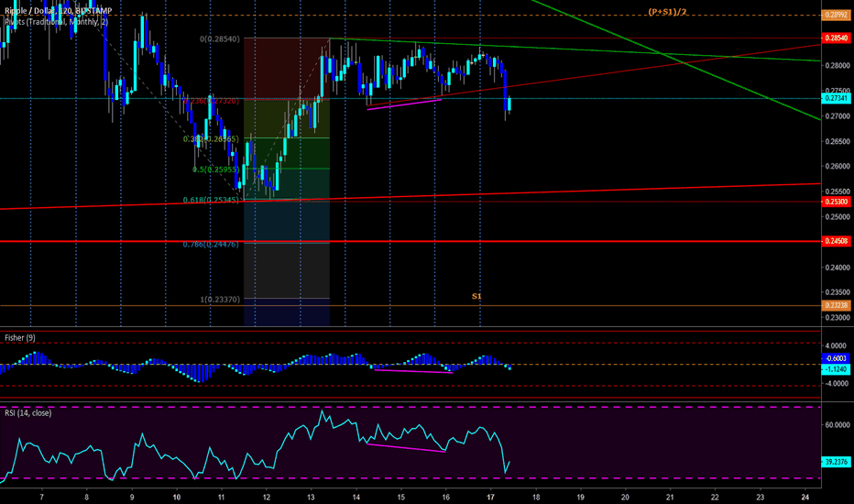Viewport: 854px width, 504px height.
Task: Select the Fibonacci 0.618(0.25345) level label
Action: (x=211, y=200)
